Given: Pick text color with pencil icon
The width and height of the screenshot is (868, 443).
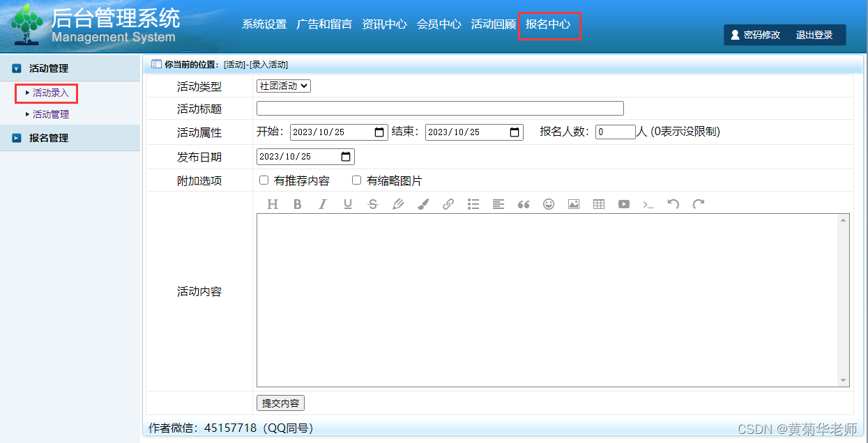Looking at the screenshot, I should tap(398, 204).
